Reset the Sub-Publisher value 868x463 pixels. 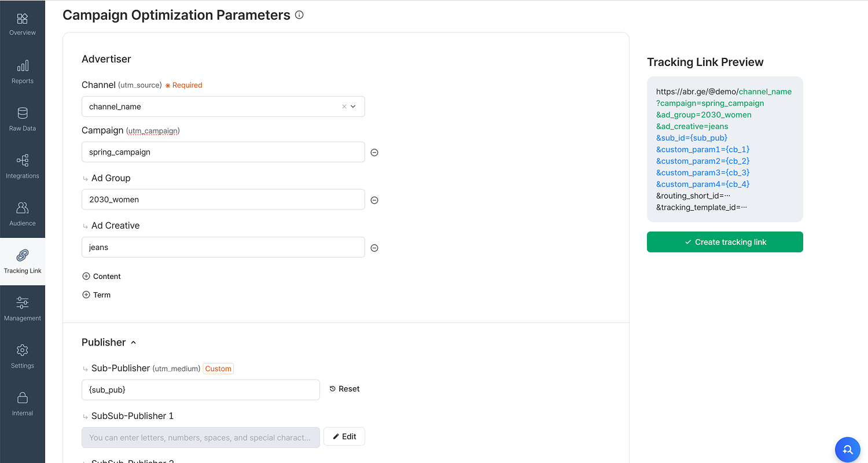[x=344, y=389]
